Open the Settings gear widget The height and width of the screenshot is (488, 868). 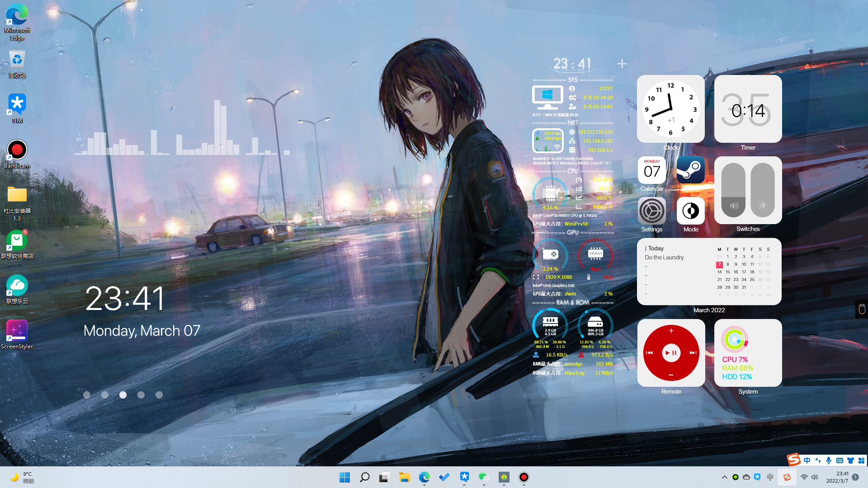[651, 211]
